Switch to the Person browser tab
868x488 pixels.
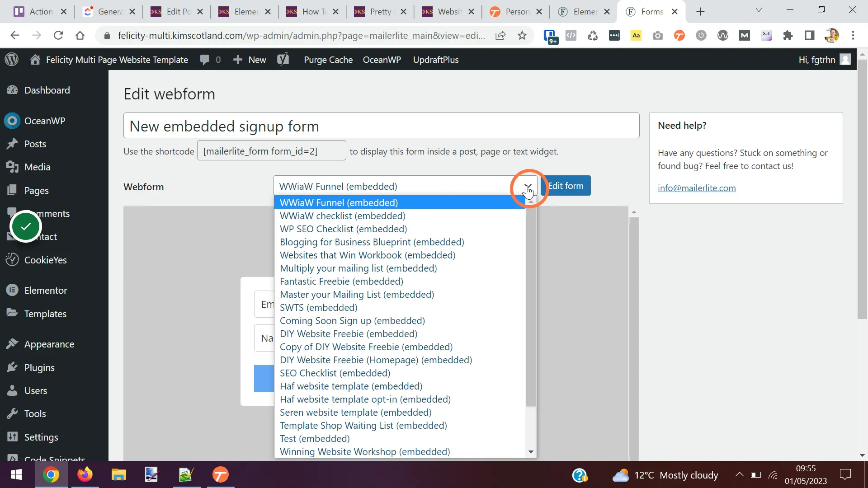pyautogui.click(x=516, y=12)
